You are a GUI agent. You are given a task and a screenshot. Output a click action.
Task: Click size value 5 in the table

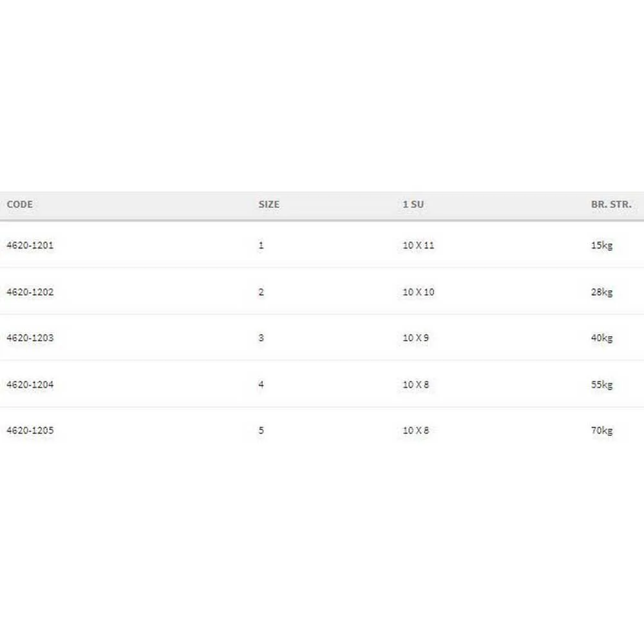(x=261, y=430)
